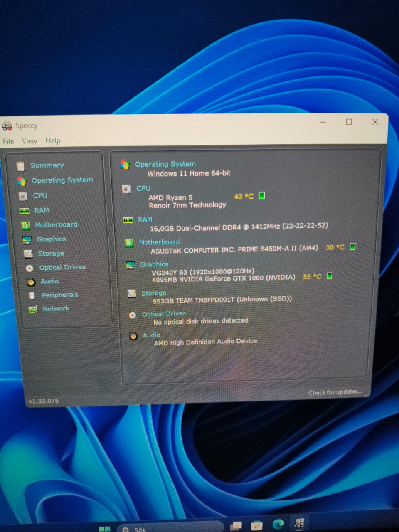Click green motherboard temperature indicator icon
Viewport: 399px width, 532px height.
(x=352, y=246)
